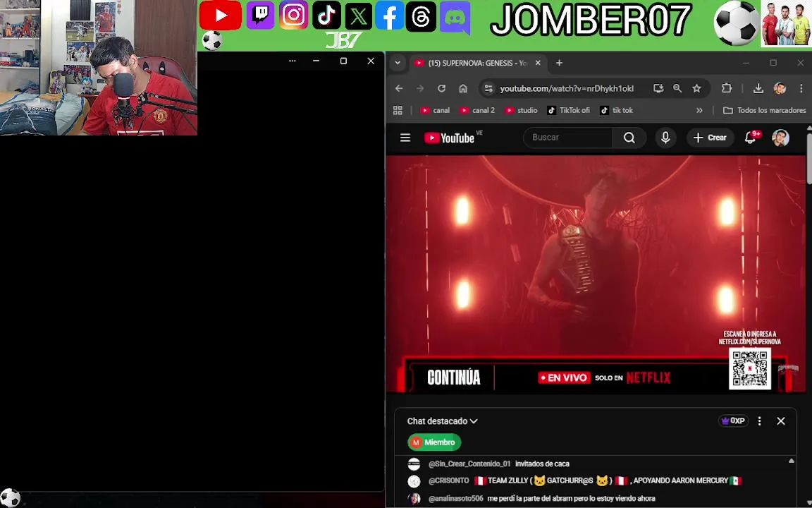
Task: Open YouTube notifications bell
Action: click(751, 138)
